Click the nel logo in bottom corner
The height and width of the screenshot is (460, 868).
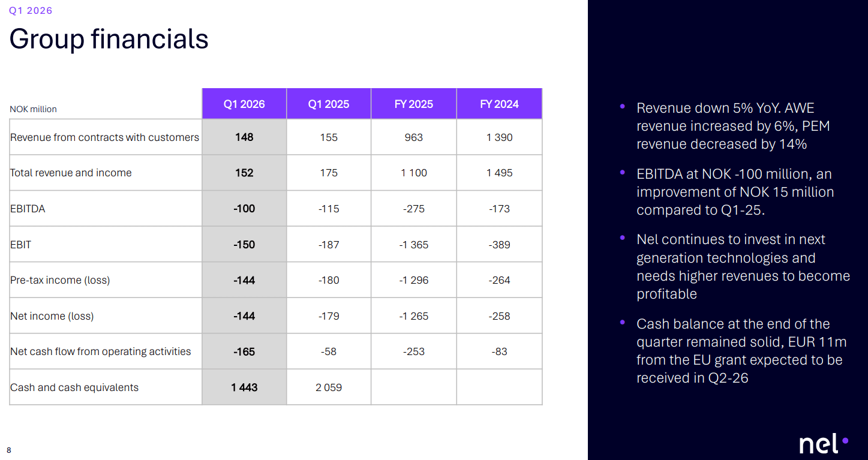824,444
